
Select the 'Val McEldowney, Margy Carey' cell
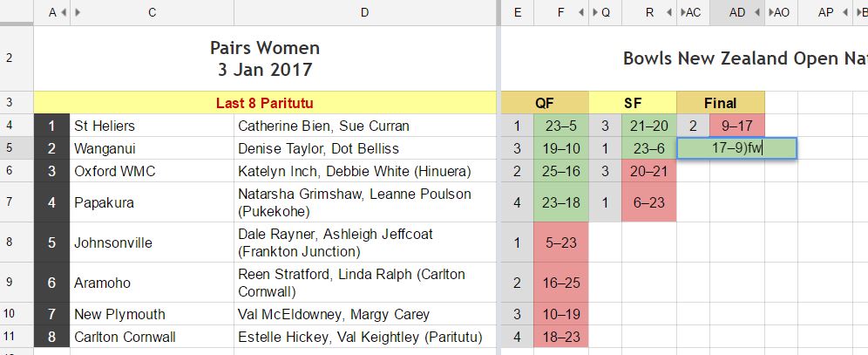[x=364, y=314]
